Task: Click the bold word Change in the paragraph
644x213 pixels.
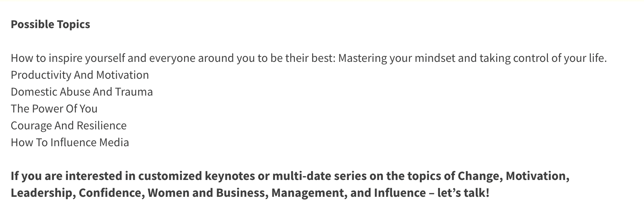Action: pos(480,176)
